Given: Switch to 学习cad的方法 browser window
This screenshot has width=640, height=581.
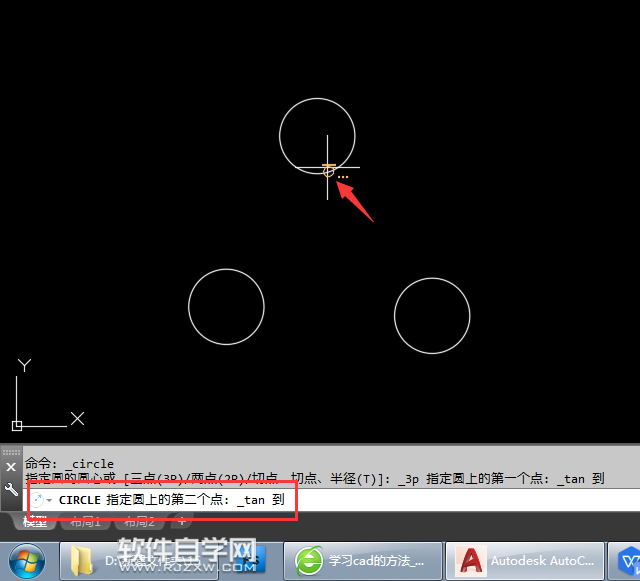Looking at the screenshot, I should 363,561.
